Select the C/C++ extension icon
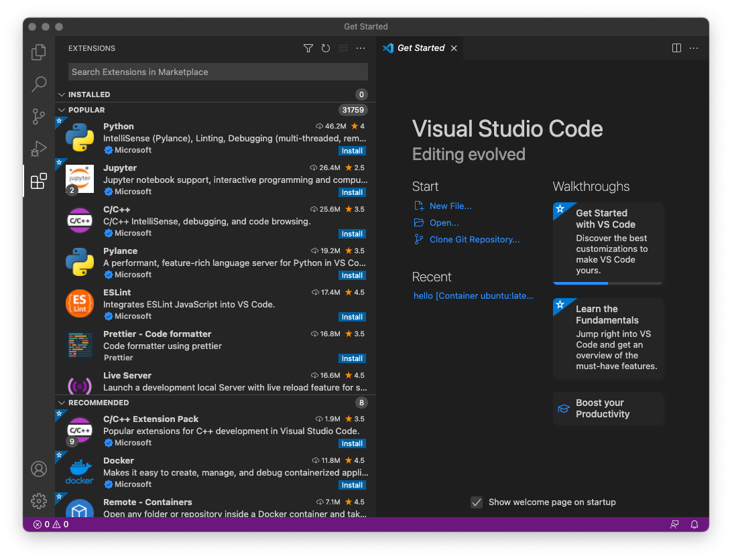This screenshot has width=732, height=560. pyautogui.click(x=80, y=221)
